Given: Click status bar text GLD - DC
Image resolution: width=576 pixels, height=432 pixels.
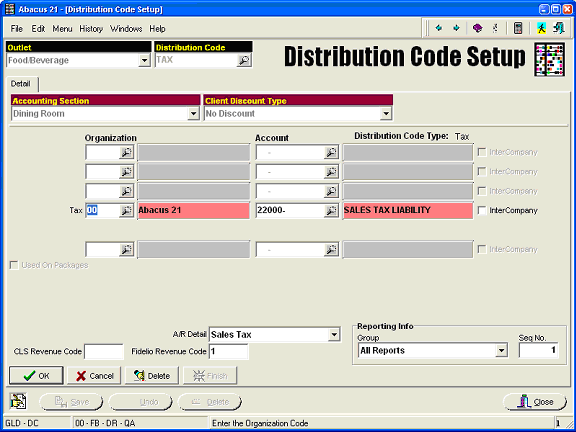Looking at the screenshot, I should tap(22, 423).
